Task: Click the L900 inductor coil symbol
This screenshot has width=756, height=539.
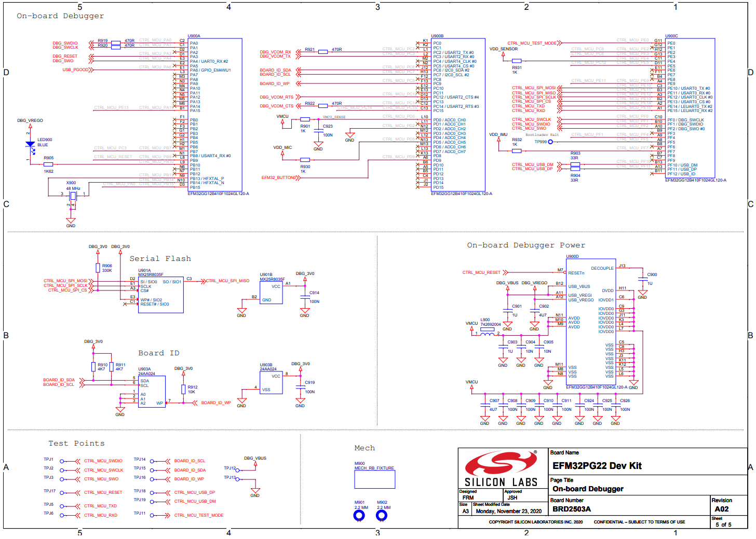Action: click(487, 333)
